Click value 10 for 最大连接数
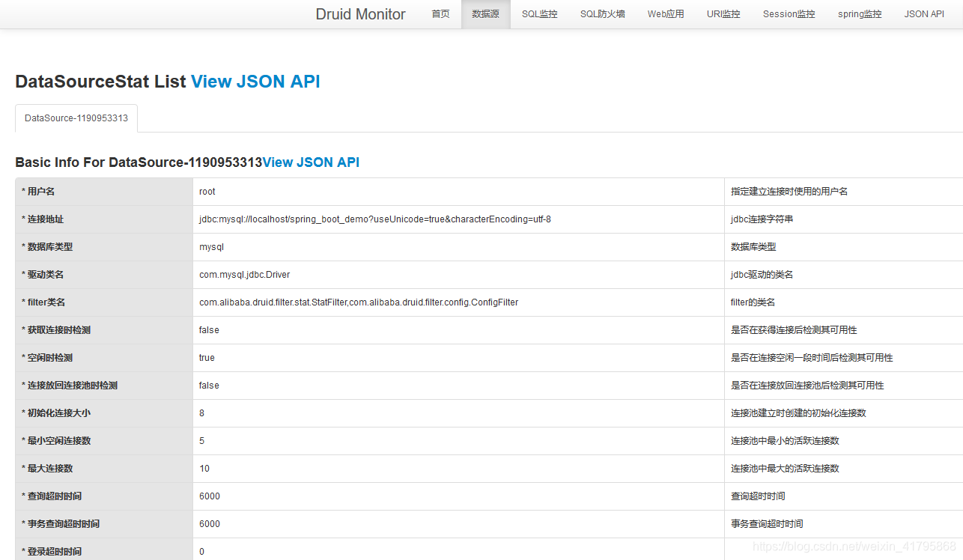 coord(204,469)
